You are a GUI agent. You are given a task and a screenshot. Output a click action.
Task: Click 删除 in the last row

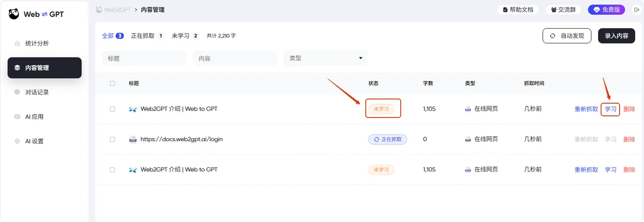[x=629, y=169]
